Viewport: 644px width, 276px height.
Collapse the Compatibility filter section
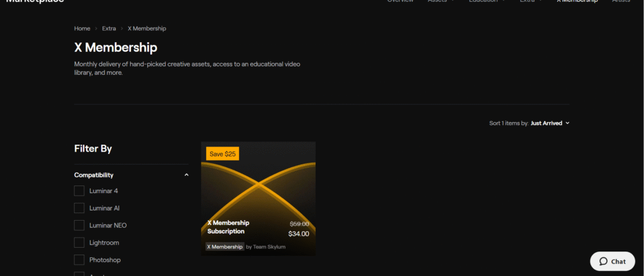131,175
